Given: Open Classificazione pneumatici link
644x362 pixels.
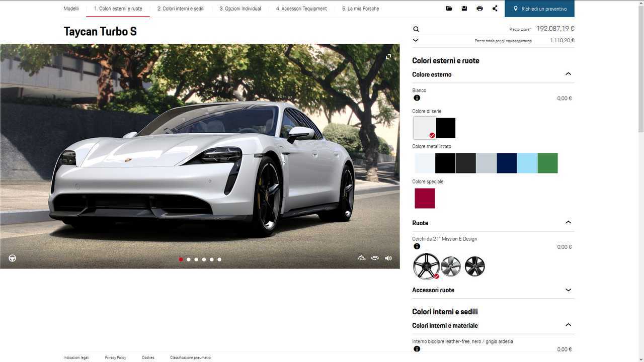Looking at the screenshot, I should [x=191, y=357].
